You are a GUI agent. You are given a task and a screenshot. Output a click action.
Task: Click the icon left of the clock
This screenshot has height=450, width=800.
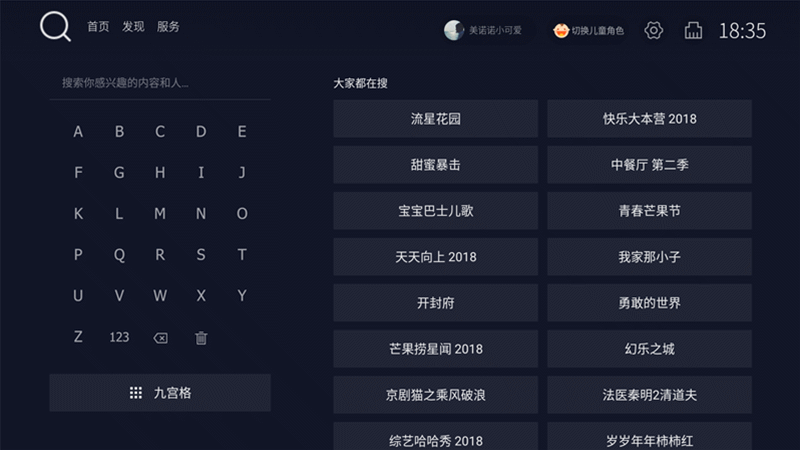(693, 31)
